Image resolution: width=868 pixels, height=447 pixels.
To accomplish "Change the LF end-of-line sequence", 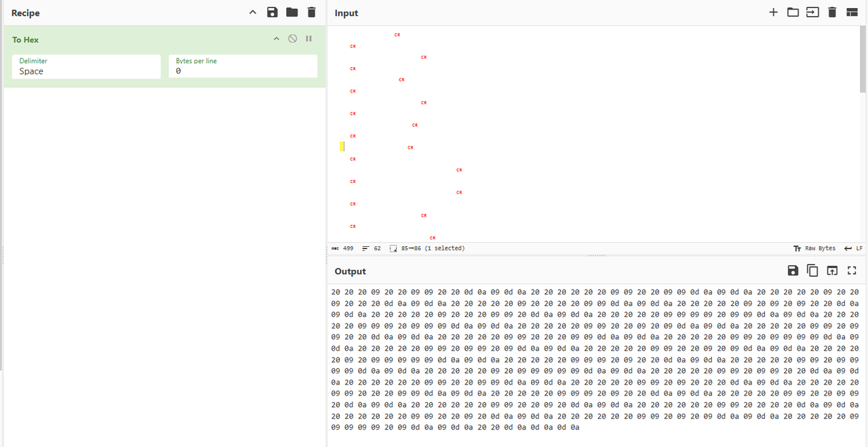I will point(853,248).
